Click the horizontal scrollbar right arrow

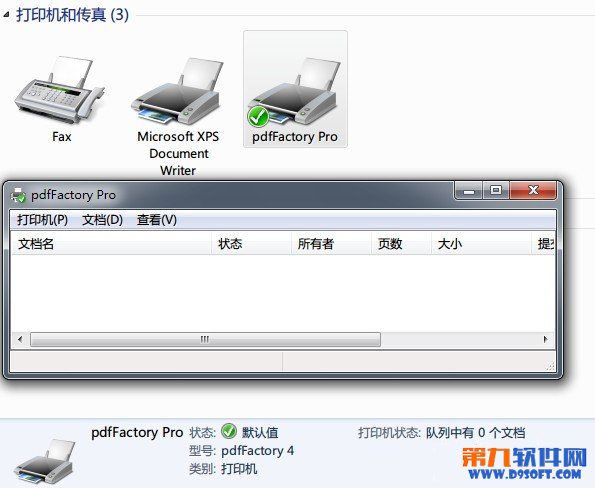tap(546, 339)
